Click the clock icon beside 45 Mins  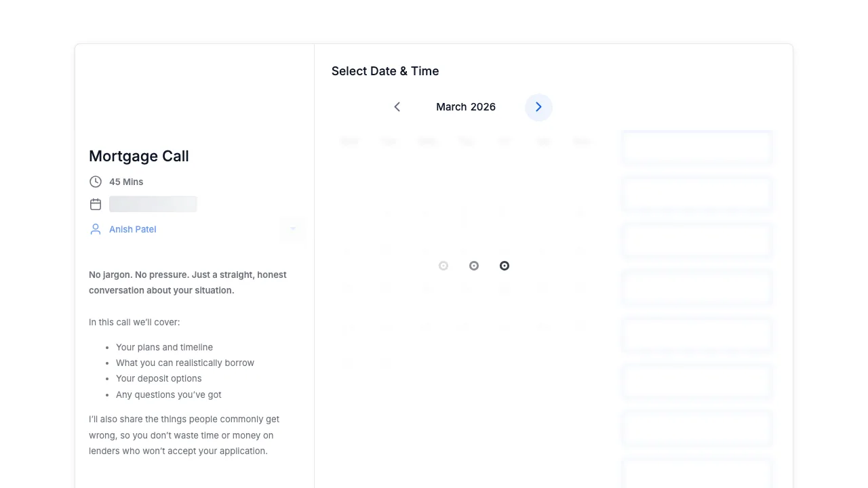point(96,182)
